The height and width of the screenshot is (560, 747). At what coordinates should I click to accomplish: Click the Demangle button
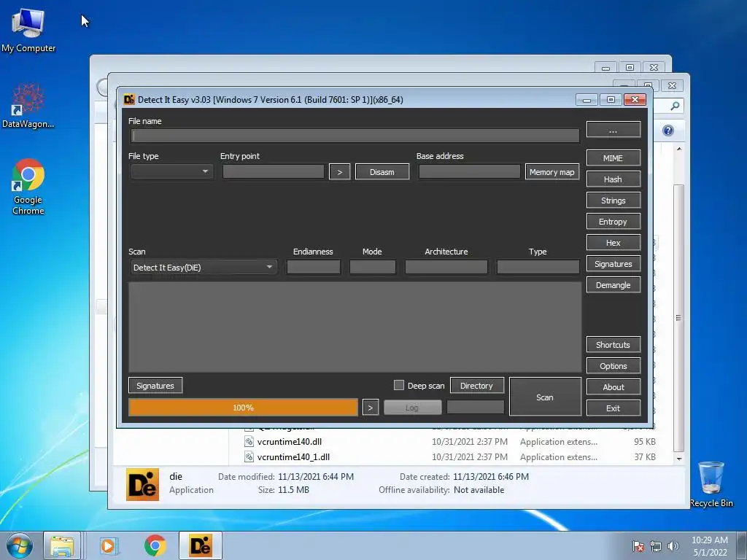[613, 285]
